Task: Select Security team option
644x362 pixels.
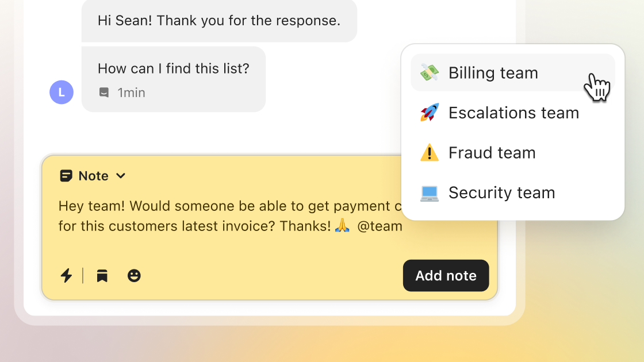Action: click(501, 192)
